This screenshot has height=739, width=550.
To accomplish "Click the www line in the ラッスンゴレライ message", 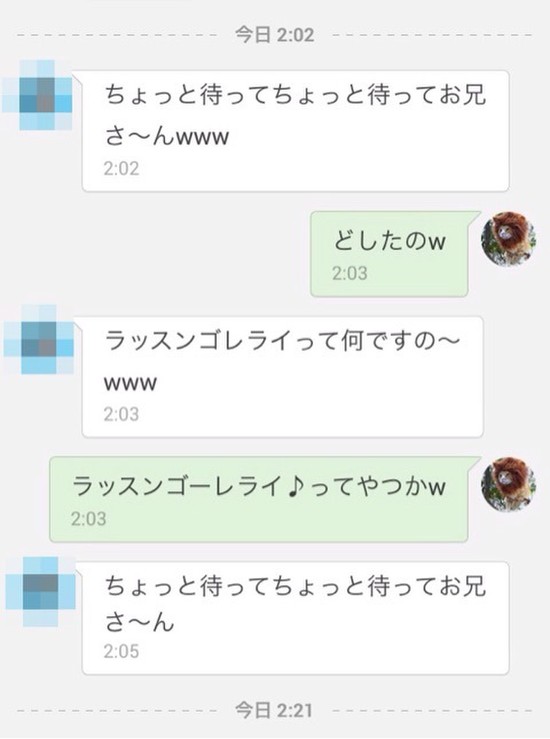I will pyautogui.click(x=130, y=383).
